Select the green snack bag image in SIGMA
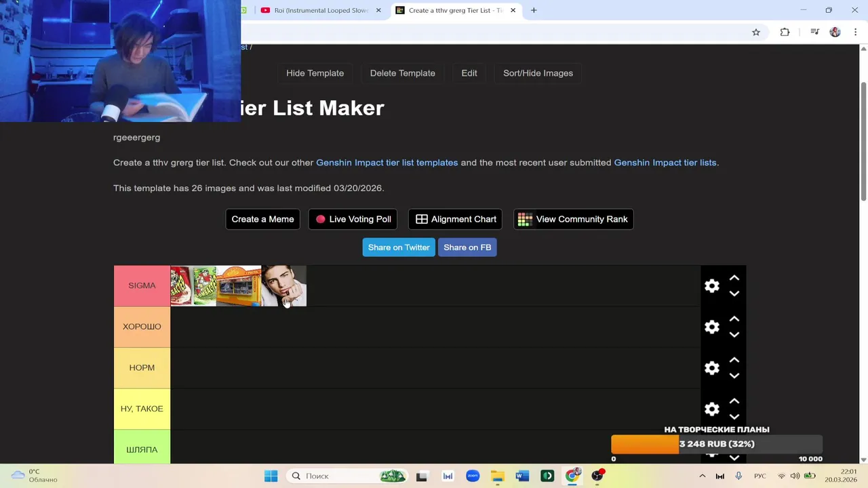The height and width of the screenshot is (488, 868). [204, 286]
